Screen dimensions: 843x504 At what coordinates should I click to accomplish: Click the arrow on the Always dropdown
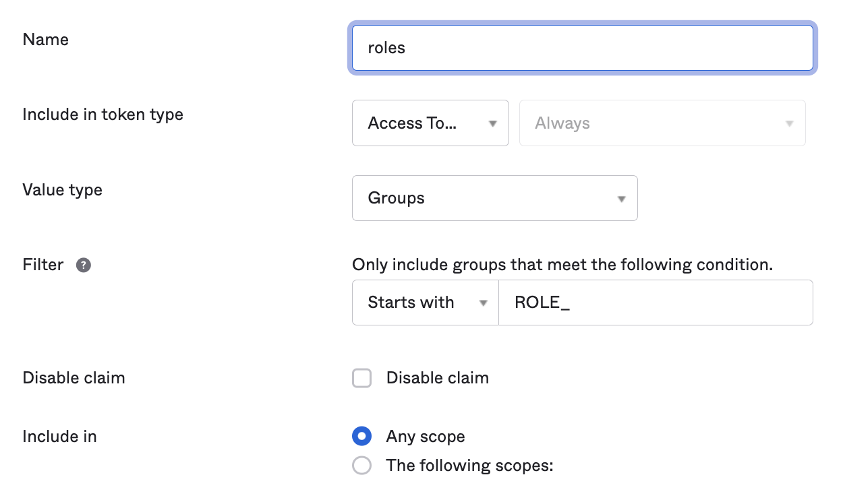tap(790, 123)
